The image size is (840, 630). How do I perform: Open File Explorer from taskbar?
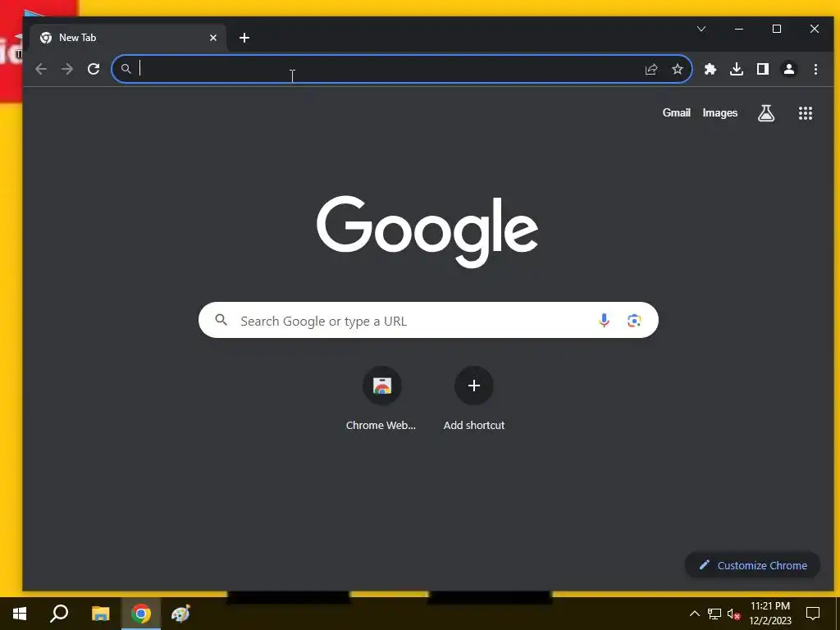click(100, 614)
